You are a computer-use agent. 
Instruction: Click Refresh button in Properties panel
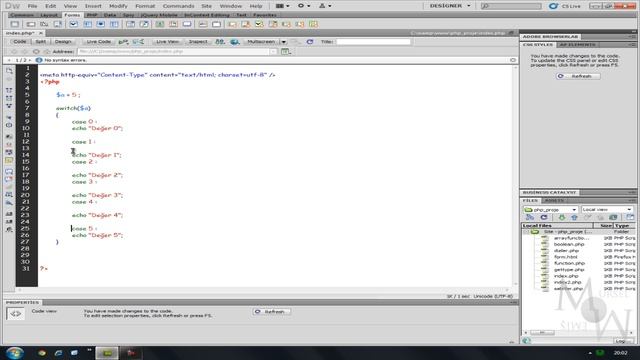(271, 311)
